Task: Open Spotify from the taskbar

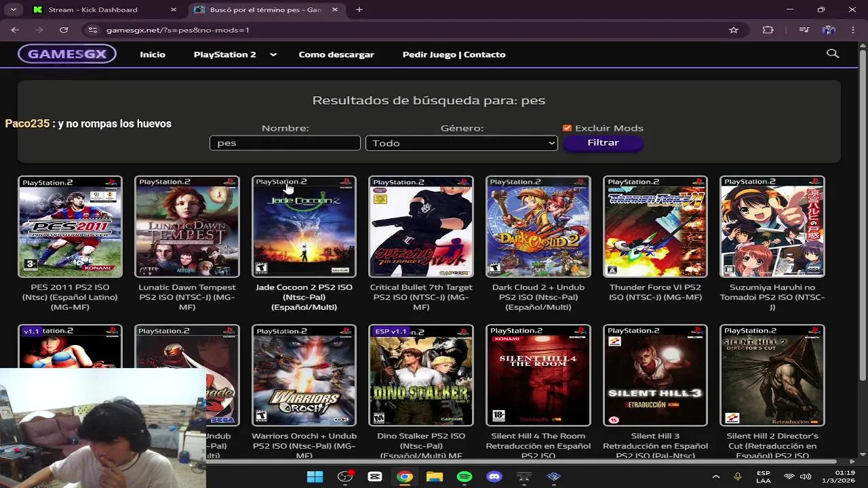Action: pyautogui.click(x=465, y=477)
